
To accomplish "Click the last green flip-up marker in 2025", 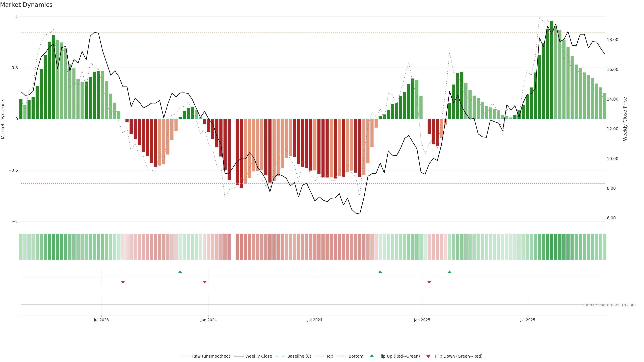I will pyautogui.click(x=449, y=272).
